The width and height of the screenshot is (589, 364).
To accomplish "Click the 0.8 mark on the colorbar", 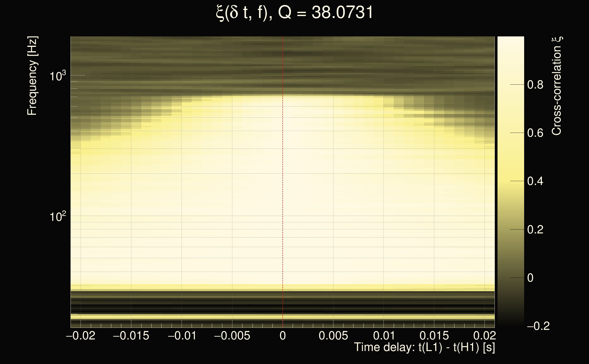I will pyautogui.click(x=535, y=85).
